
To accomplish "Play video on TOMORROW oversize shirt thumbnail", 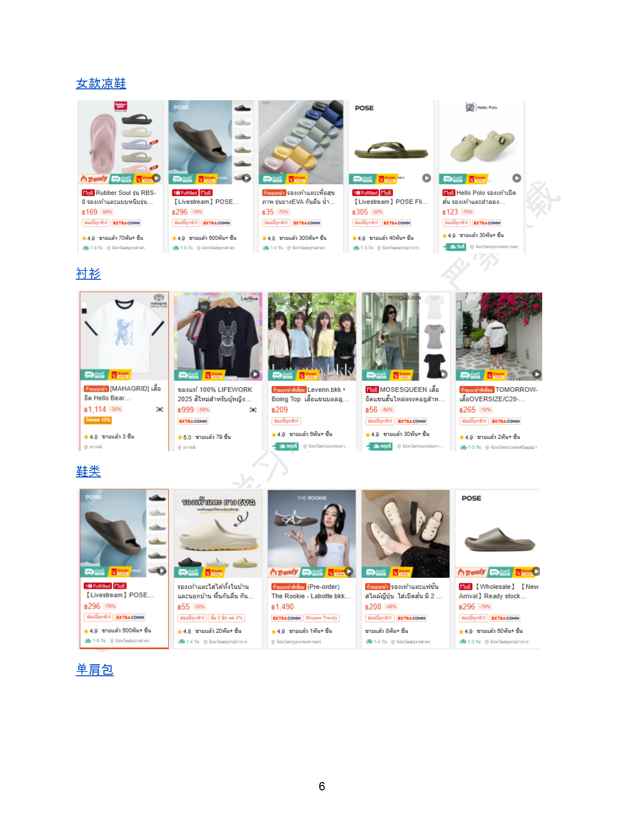I will click(536, 374).
